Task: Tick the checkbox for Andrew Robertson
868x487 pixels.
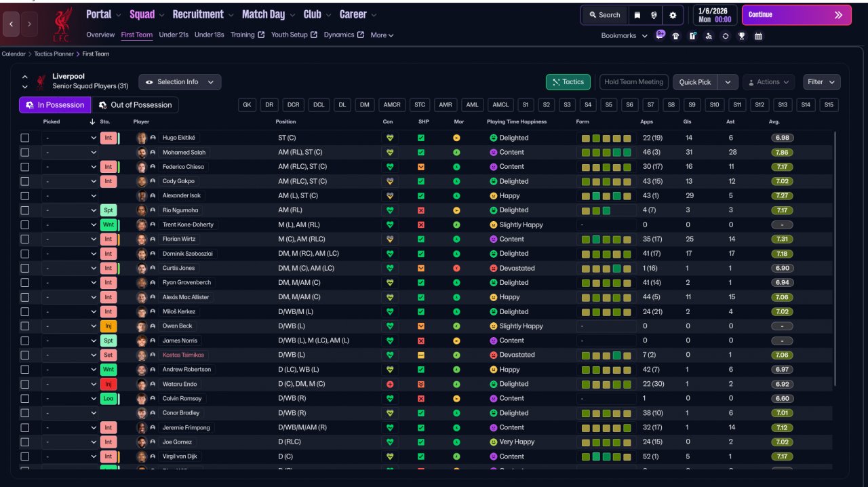Action: coord(25,370)
